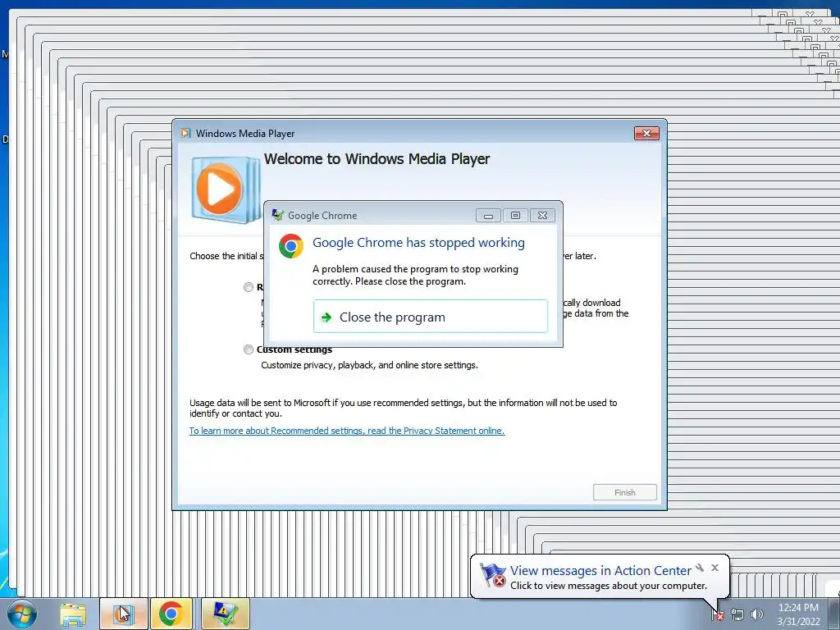The width and height of the screenshot is (840, 630).
Task: Click View messages in Action Center balloon
Action: pos(600,571)
